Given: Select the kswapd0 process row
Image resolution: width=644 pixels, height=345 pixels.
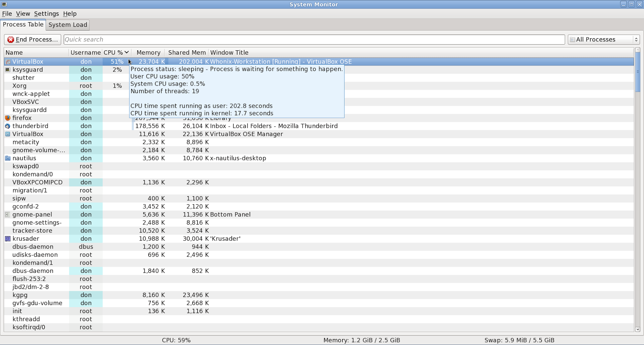Looking at the screenshot, I should [319, 166].
